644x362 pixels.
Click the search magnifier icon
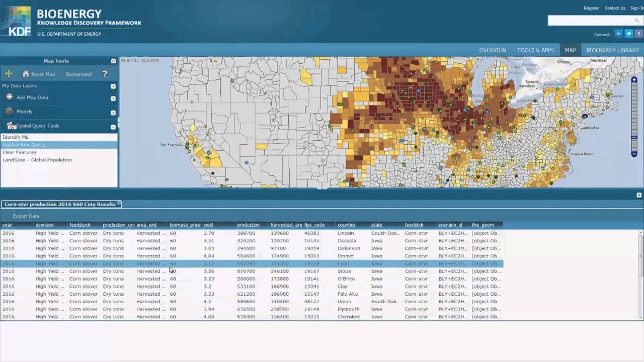click(637, 21)
